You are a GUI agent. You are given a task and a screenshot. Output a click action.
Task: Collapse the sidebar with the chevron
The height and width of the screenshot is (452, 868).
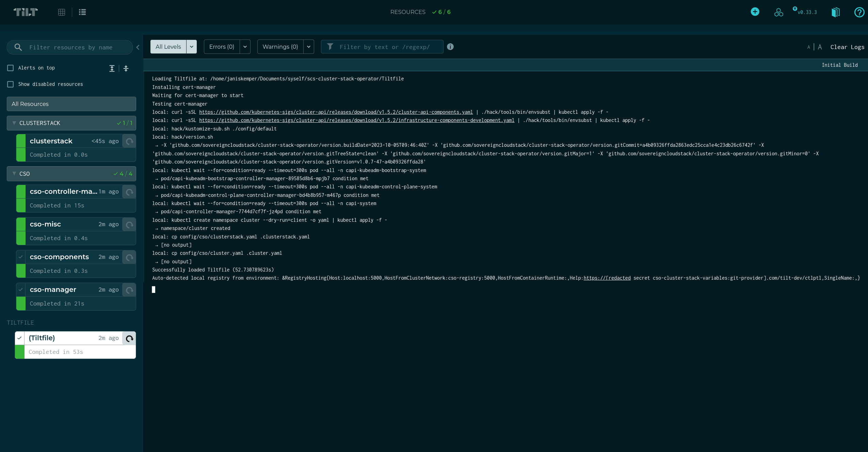pos(138,47)
